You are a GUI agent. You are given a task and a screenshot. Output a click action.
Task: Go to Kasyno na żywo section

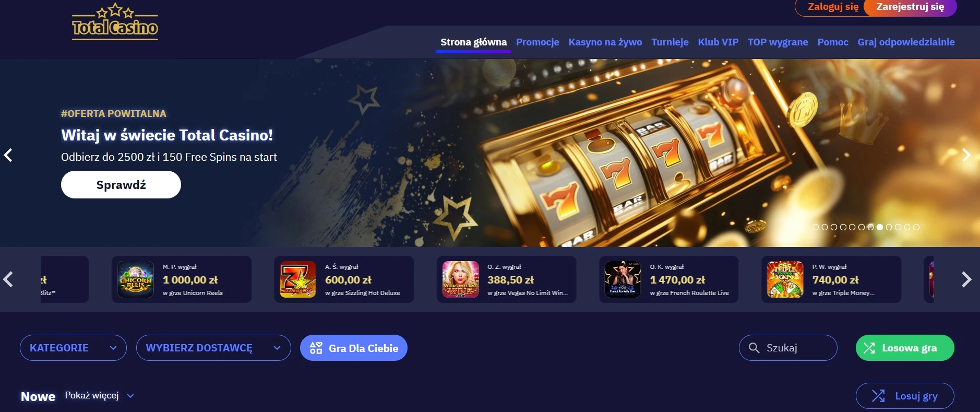tap(605, 42)
